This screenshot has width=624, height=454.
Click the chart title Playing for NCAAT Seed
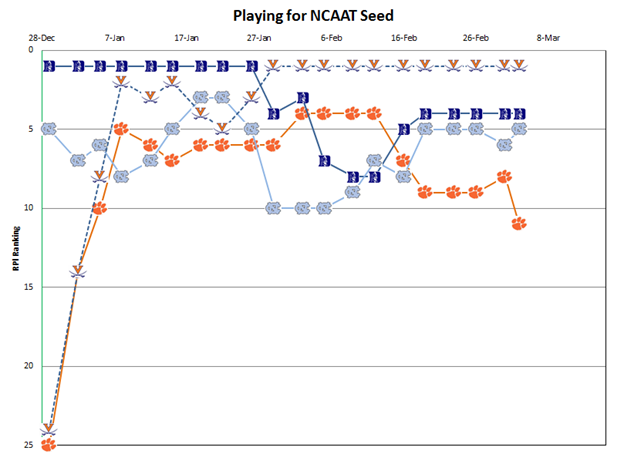coord(313,16)
